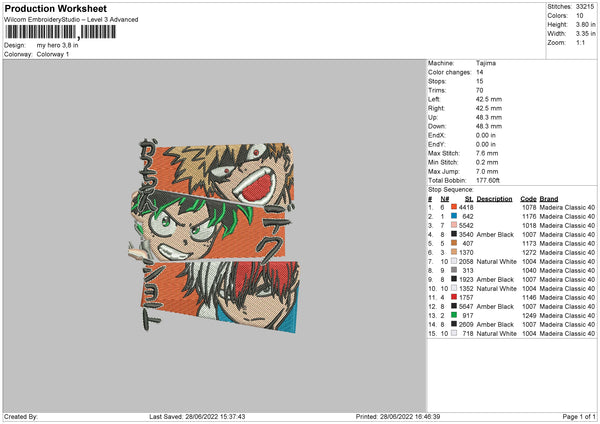This screenshot has height=424, width=600.
Task: Click the 'N#' column header
Action: (445, 199)
